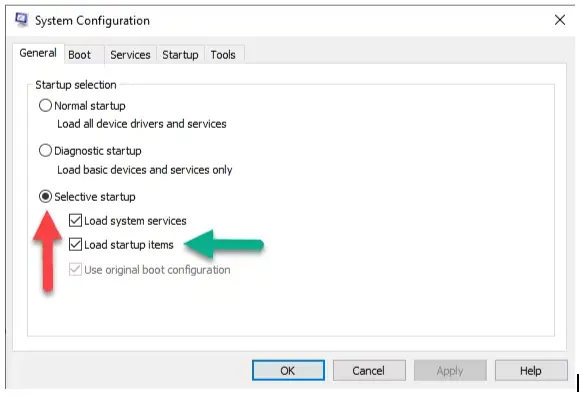
Task: Open the Boot tab
Action: click(79, 55)
